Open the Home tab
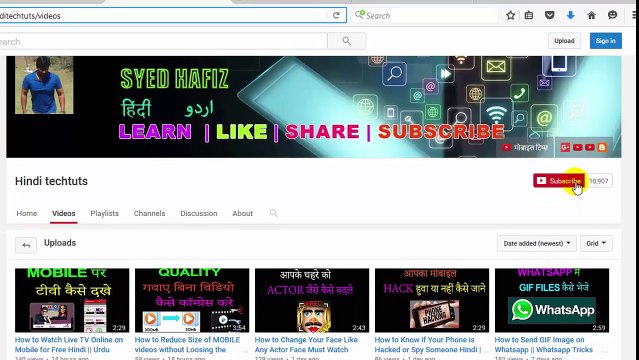This screenshot has height=360, width=639. pos(26,213)
